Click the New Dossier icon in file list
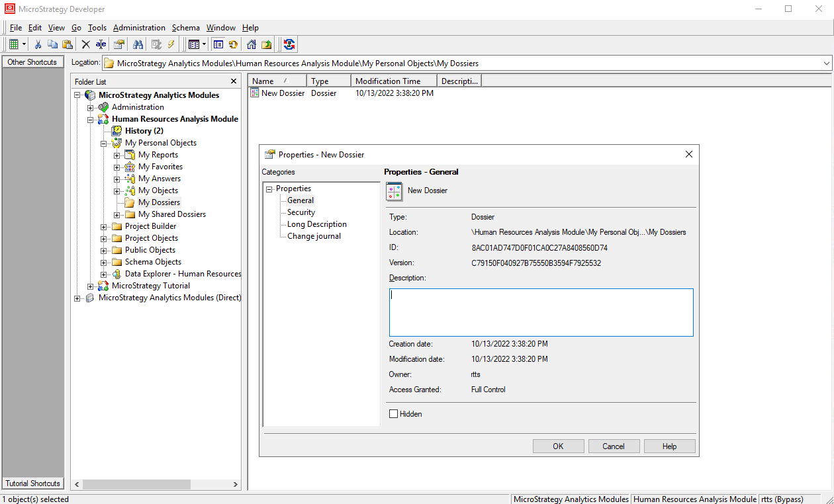The height and width of the screenshot is (504, 834). [254, 93]
